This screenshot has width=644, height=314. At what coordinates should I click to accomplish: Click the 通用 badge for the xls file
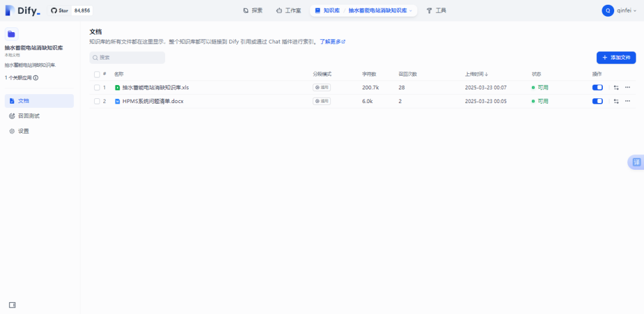click(x=321, y=88)
